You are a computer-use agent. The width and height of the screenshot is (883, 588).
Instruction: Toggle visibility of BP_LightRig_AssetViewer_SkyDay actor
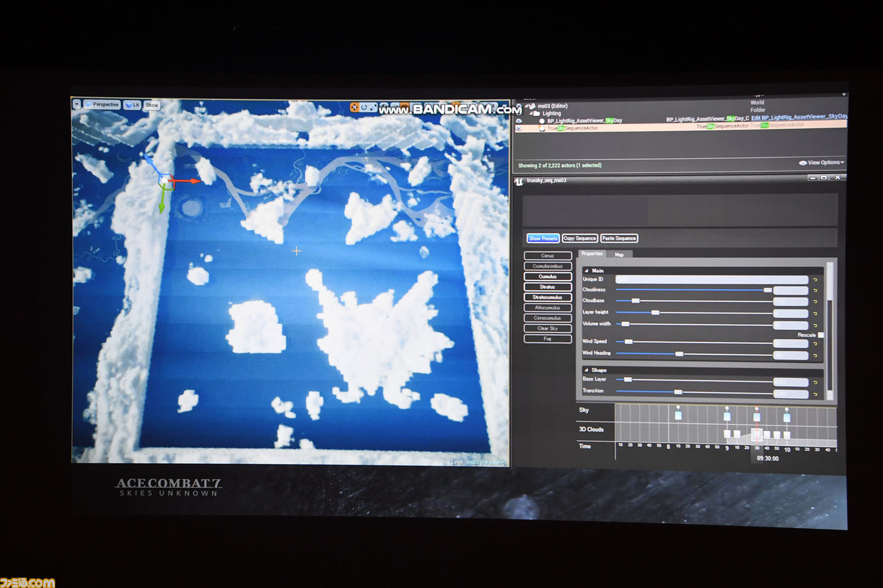(x=519, y=120)
